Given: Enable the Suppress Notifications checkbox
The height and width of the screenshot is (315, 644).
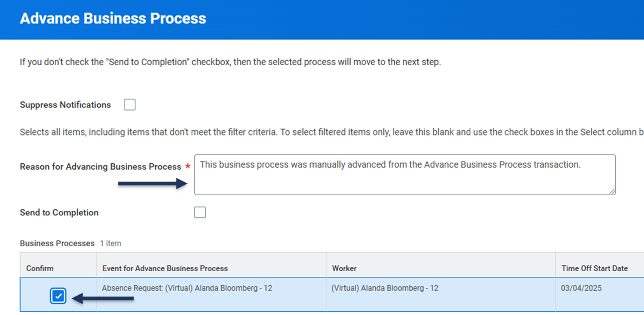Looking at the screenshot, I should pos(129,105).
